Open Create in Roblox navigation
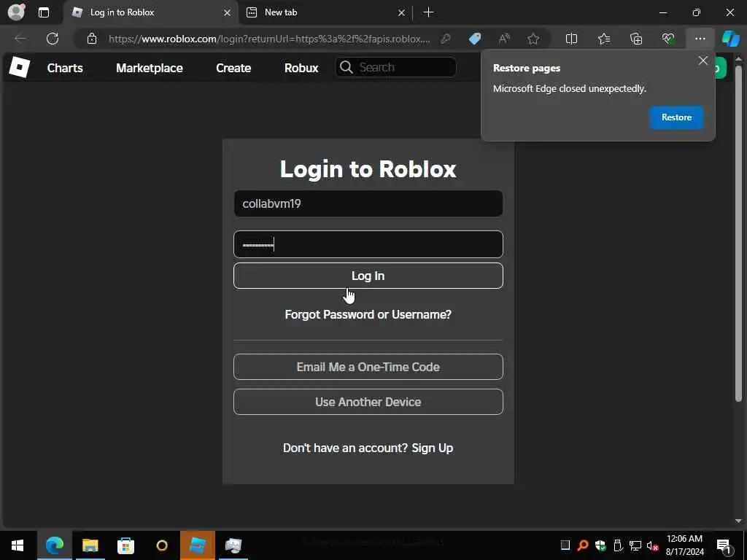This screenshot has height=560, width=747. pos(233,68)
